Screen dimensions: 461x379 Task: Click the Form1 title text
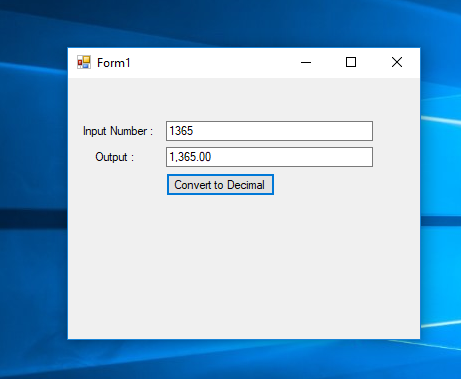pyautogui.click(x=113, y=63)
